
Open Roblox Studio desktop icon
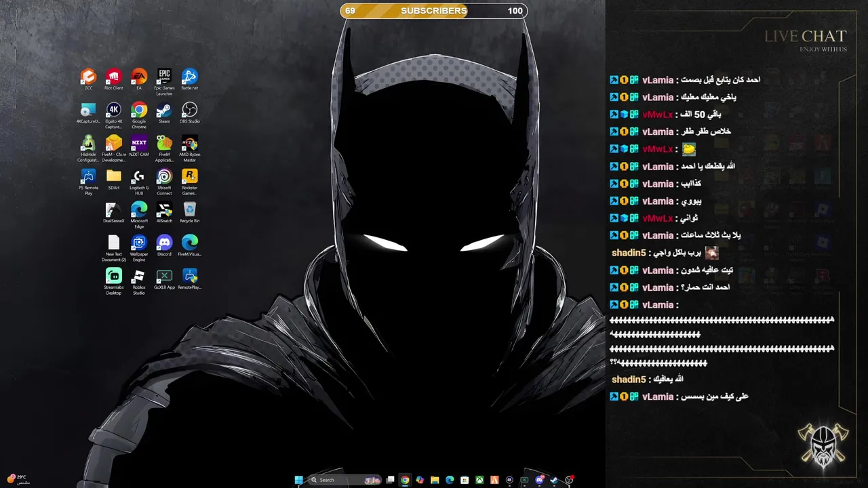click(139, 281)
